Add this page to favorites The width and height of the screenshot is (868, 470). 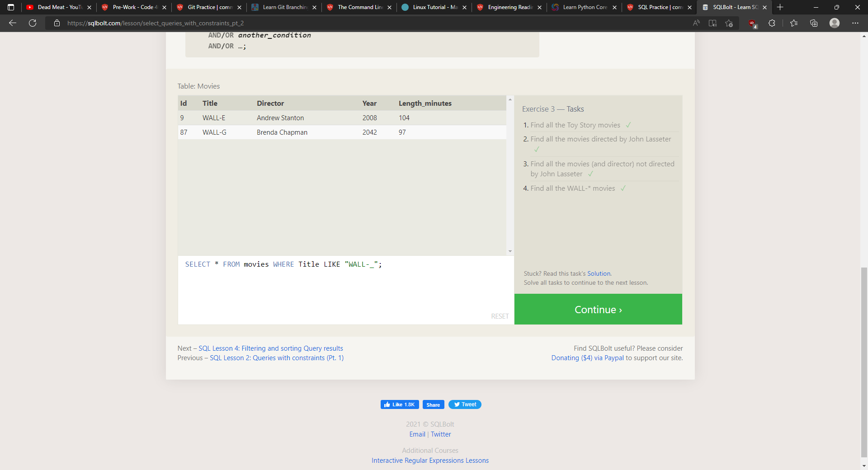click(x=729, y=23)
